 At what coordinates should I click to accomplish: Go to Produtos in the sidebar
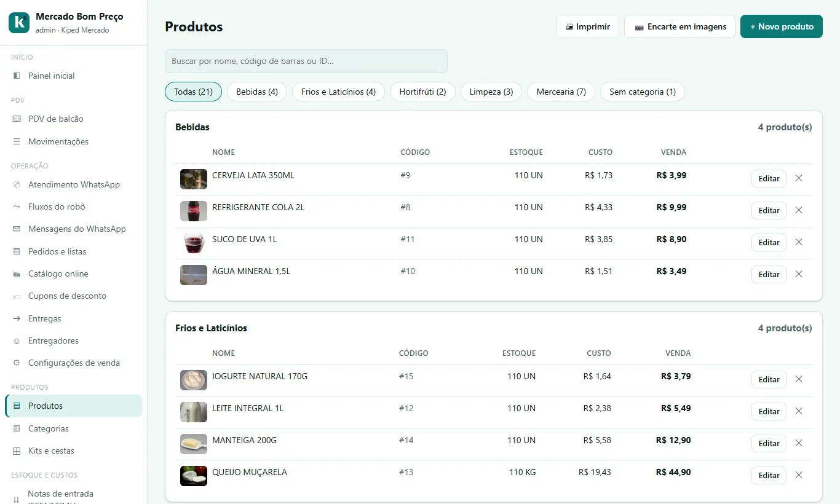click(x=73, y=406)
